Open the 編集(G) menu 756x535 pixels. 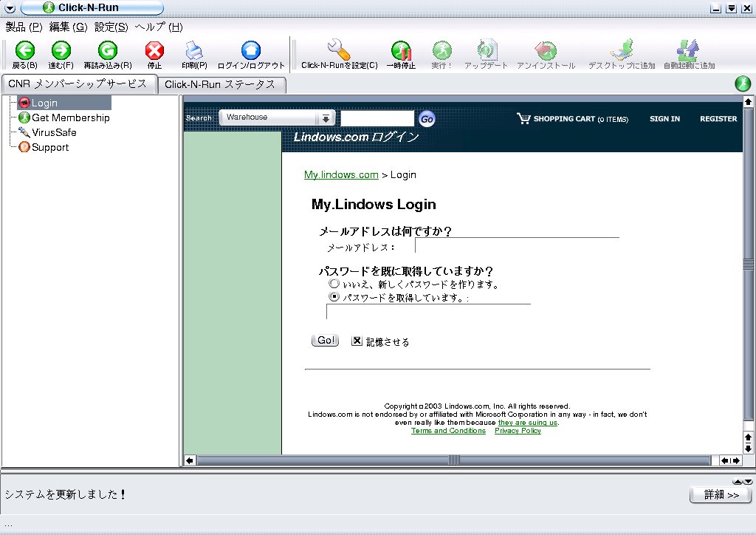point(68,27)
